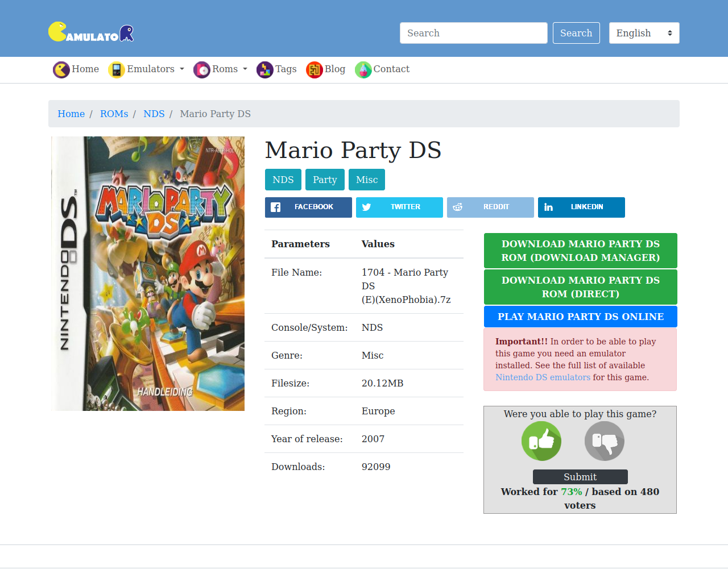Screen dimensions: 728x582
Task: Click the Emulators handheld console icon
Action: (117, 70)
